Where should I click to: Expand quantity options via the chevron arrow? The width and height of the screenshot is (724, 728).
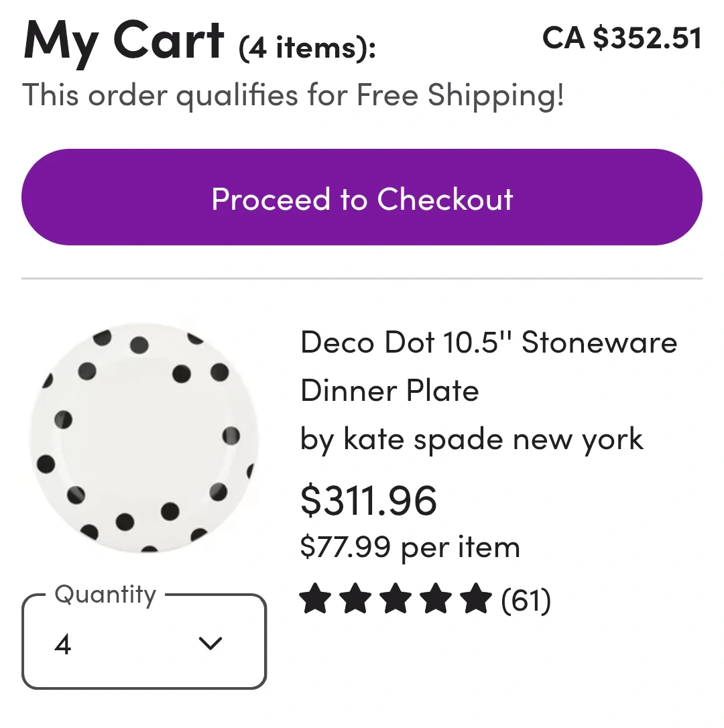coord(210,644)
